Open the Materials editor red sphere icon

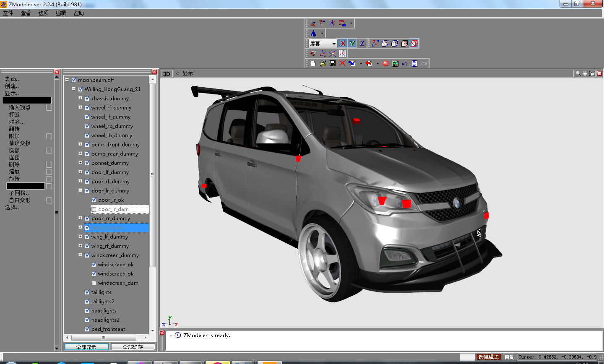(x=385, y=64)
